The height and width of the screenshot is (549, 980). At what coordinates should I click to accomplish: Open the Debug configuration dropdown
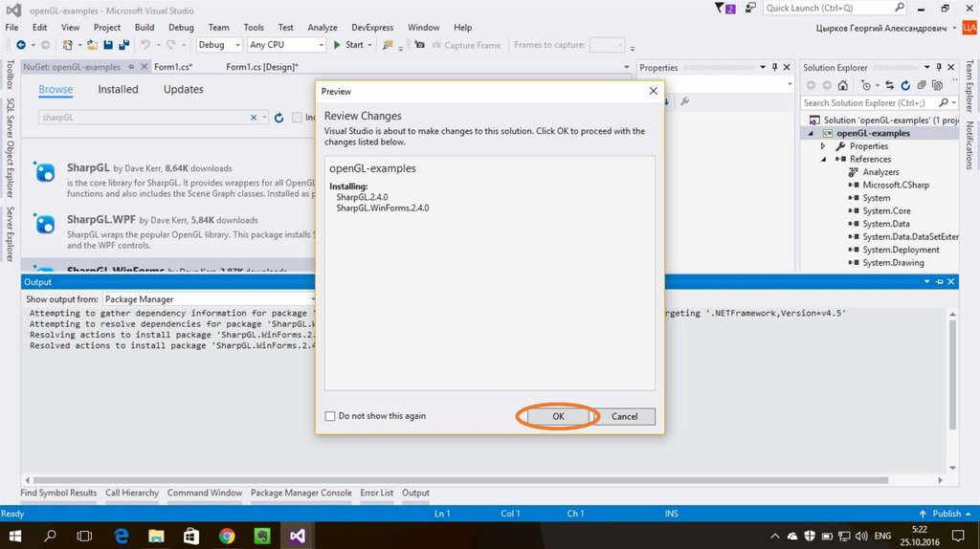coord(219,45)
